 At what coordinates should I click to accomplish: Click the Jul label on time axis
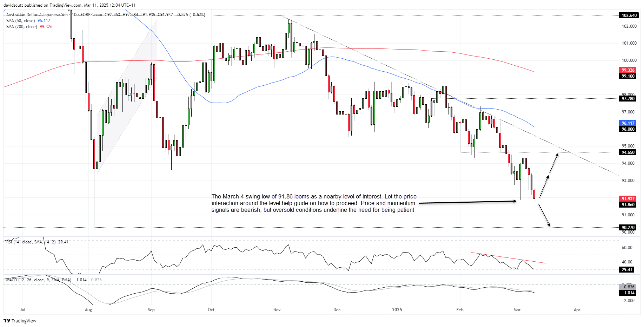click(22, 310)
